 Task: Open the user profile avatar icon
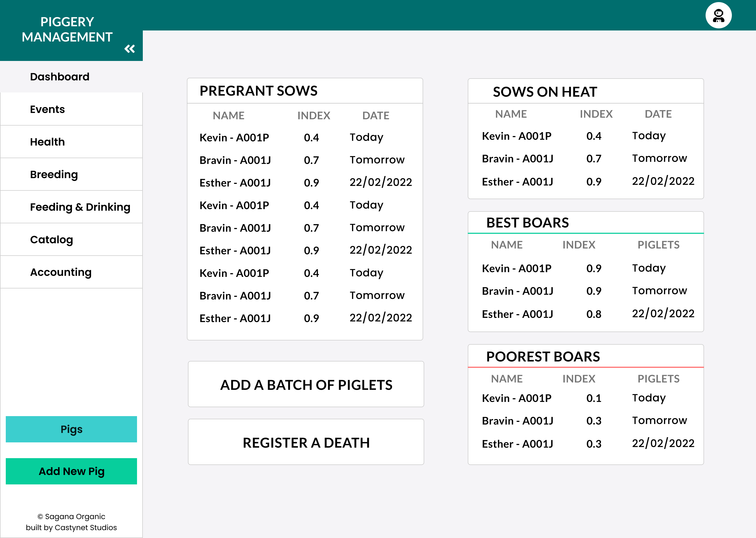point(718,15)
